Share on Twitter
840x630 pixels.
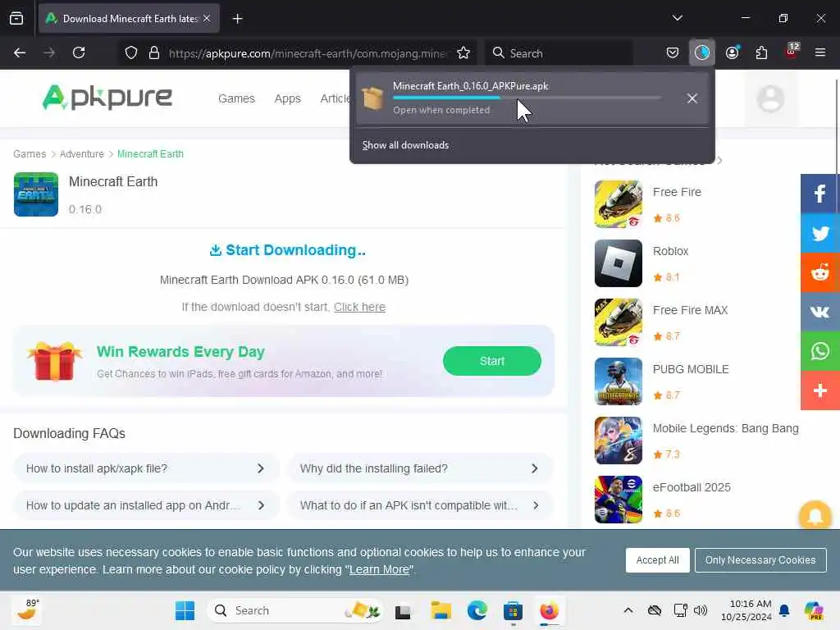(x=820, y=233)
